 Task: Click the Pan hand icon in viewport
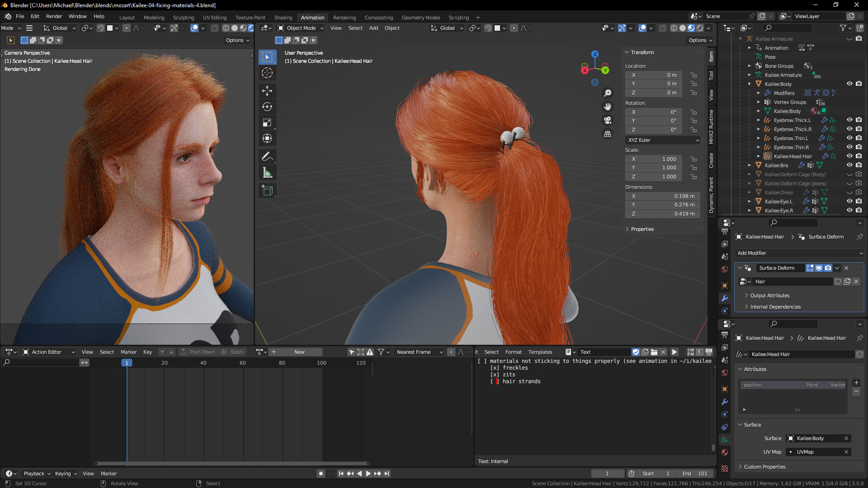click(608, 106)
